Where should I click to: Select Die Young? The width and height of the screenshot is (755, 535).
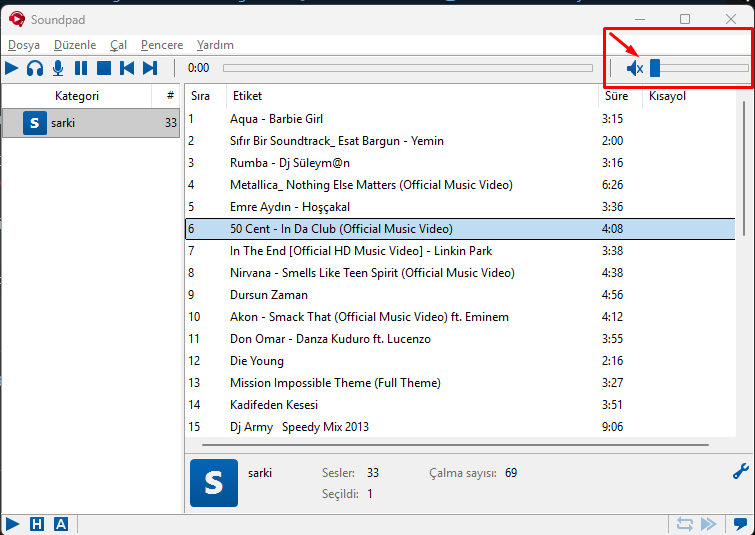pyautogui.click(x=460, y=361)
